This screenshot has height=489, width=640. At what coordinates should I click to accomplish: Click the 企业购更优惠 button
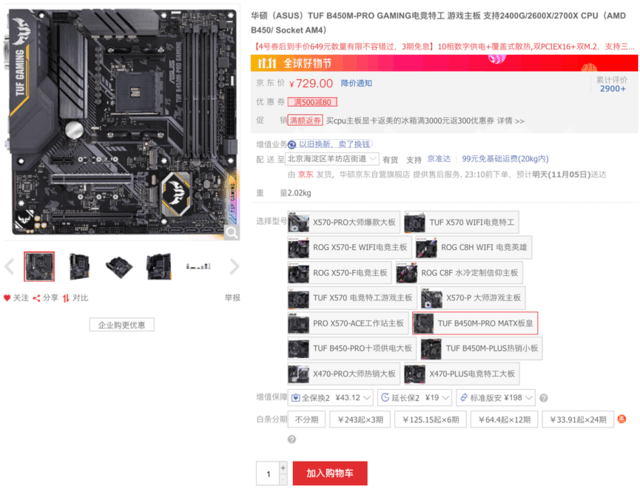122,325
